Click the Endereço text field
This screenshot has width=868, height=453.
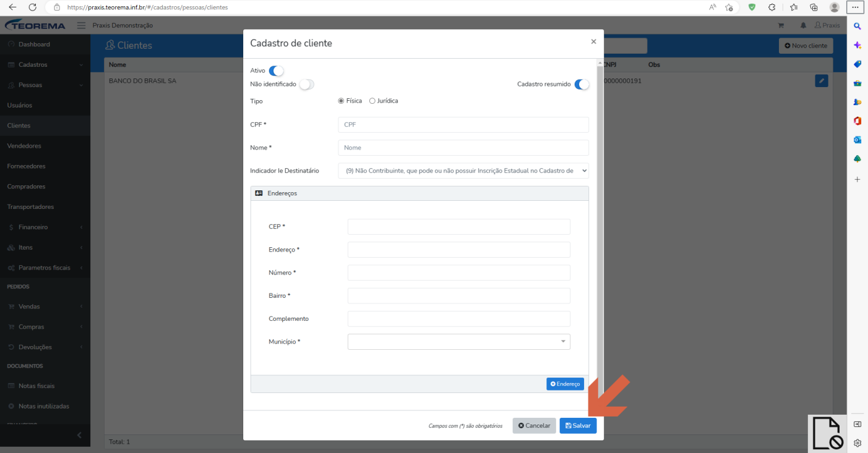click(x=459, y=250)
